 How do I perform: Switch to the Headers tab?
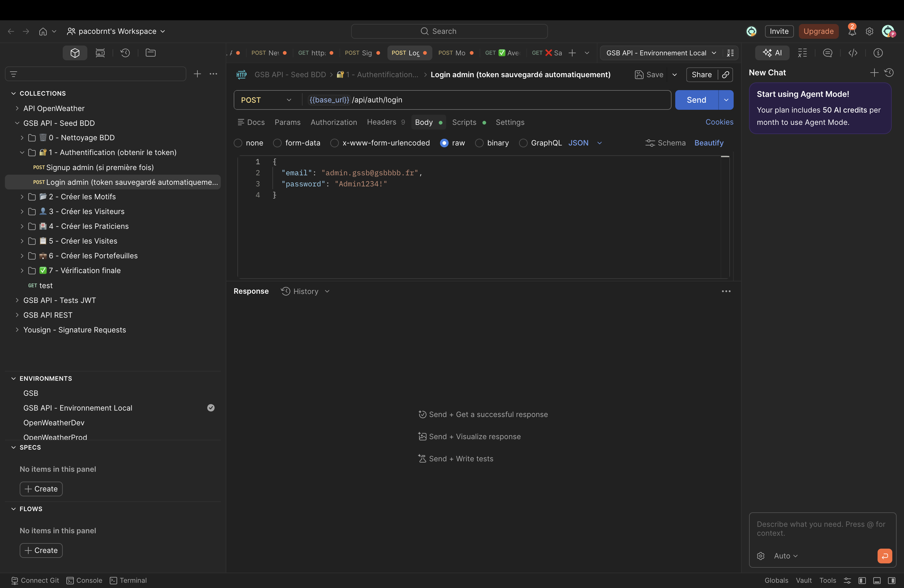(x=386, y=122)
